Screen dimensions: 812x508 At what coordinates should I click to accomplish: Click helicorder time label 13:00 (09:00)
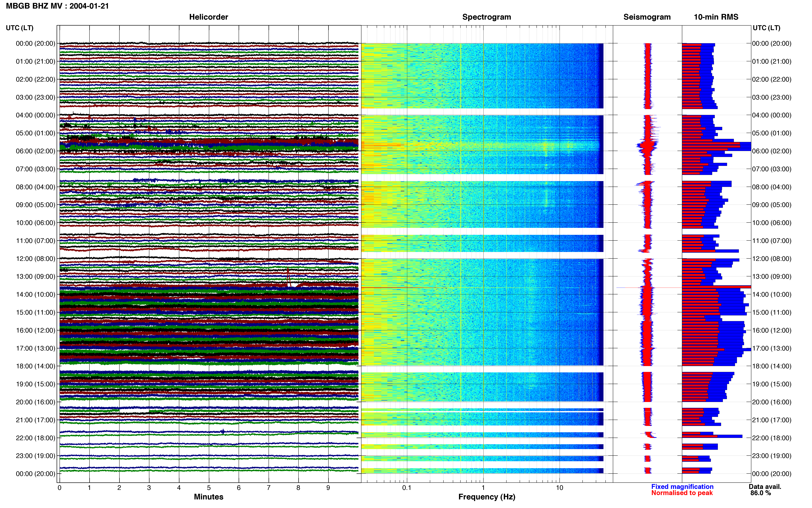click(36, 277)
